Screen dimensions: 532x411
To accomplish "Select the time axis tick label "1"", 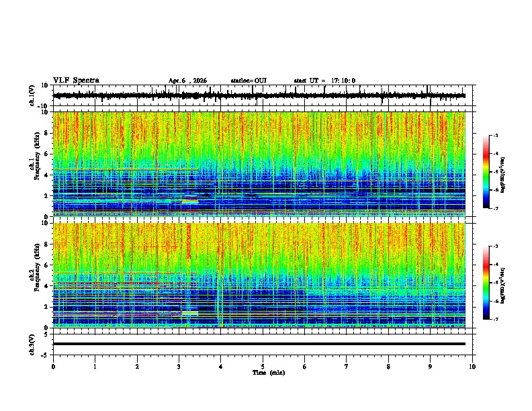I will (95, 367).
